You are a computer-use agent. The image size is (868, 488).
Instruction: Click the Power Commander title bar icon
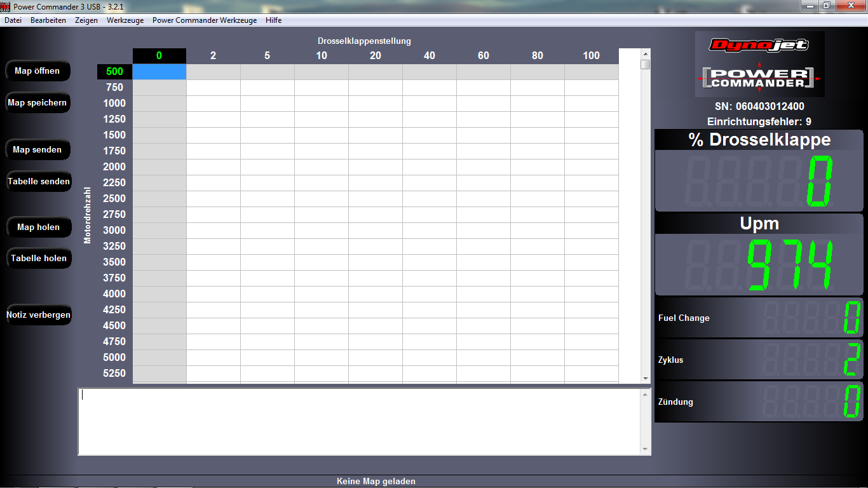coord(6,6)
